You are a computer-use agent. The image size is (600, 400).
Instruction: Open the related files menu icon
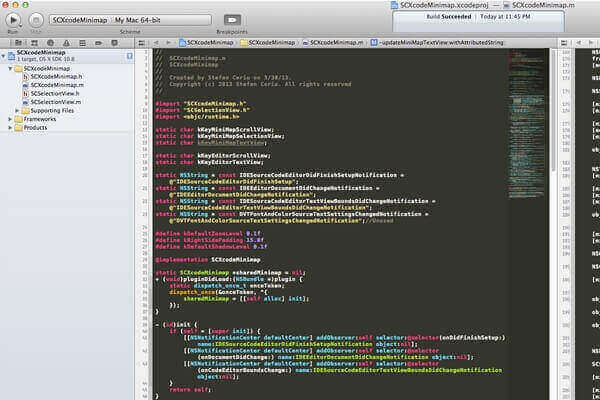pyautogui.click(x=143, y=43)
